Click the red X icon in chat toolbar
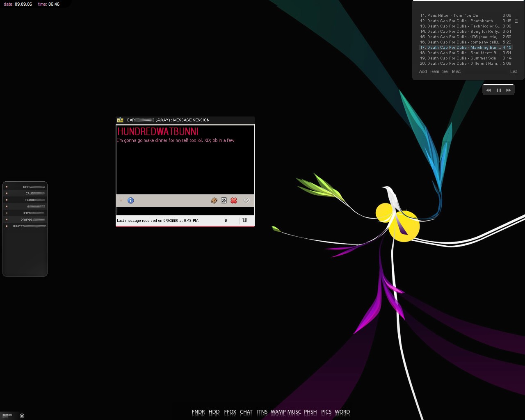Viewport: 525px width, 420px height. [234, 201]
